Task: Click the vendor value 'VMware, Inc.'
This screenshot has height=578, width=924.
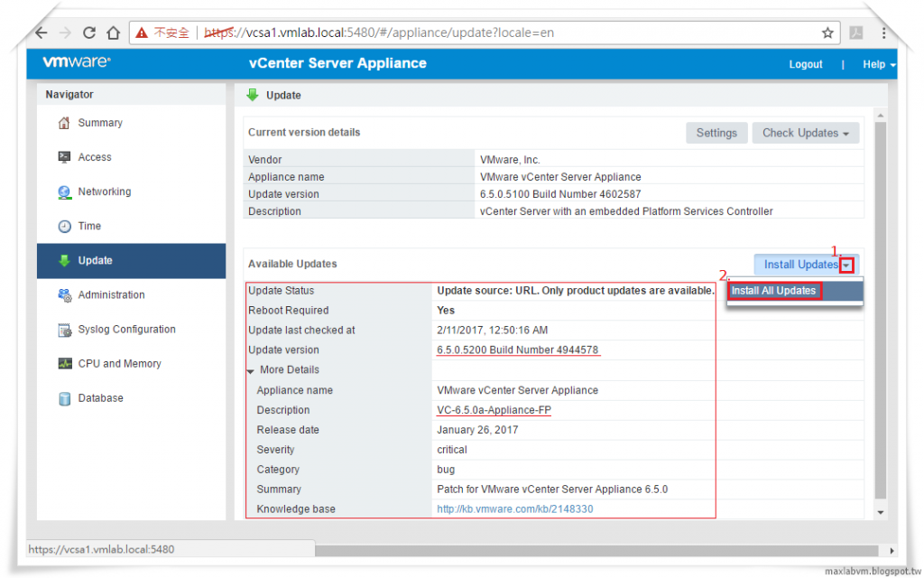Action: pyautogui.click(x=510, y=160)
